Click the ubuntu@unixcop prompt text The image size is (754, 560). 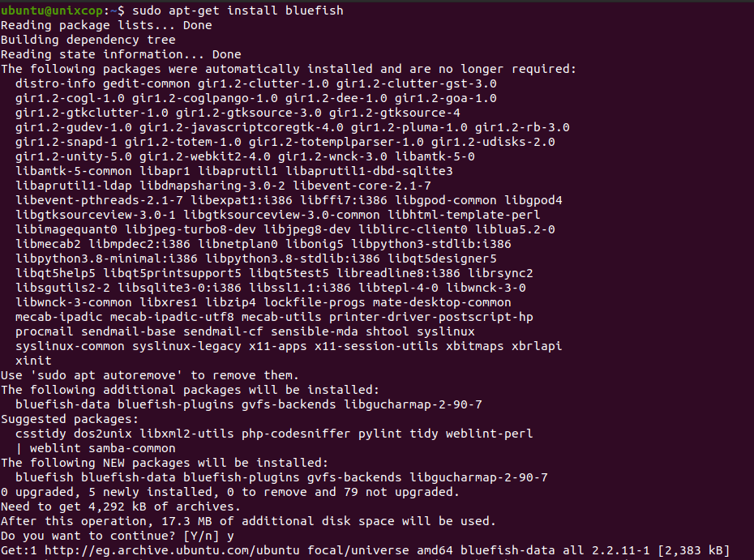tap(51, 11)
